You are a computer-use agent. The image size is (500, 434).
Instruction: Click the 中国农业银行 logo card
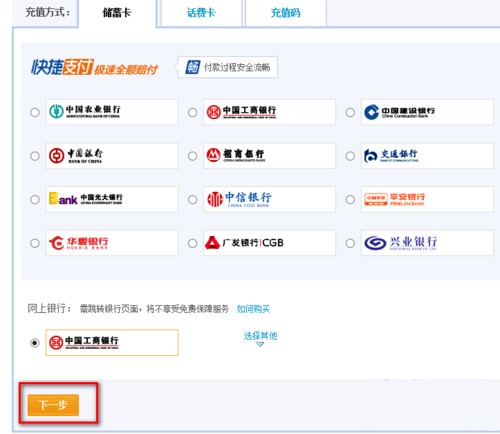coord(112,112)
